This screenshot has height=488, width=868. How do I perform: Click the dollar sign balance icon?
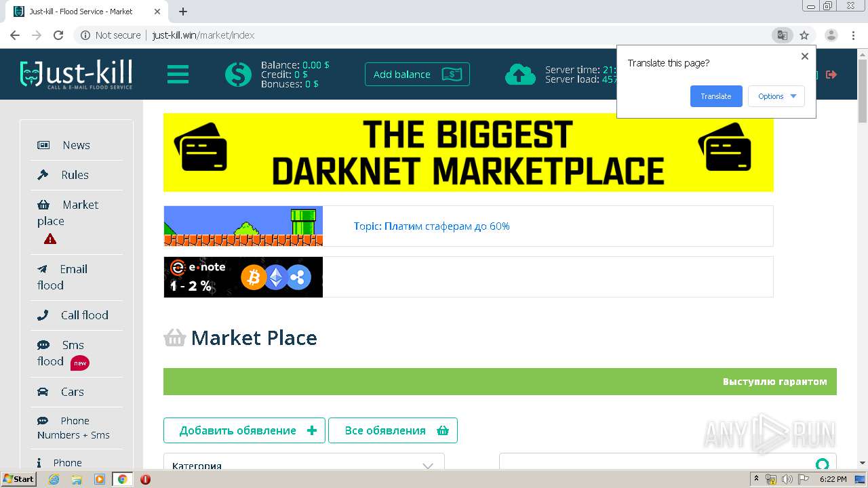pos(238,75)
